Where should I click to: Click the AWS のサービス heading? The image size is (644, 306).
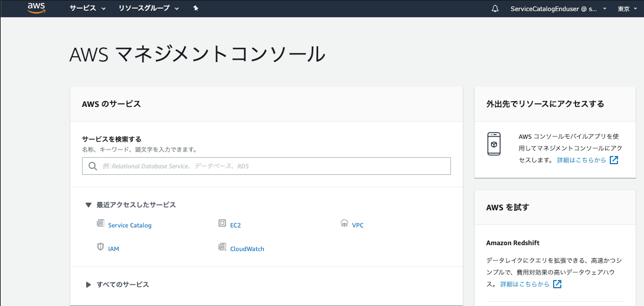point(112,104)
